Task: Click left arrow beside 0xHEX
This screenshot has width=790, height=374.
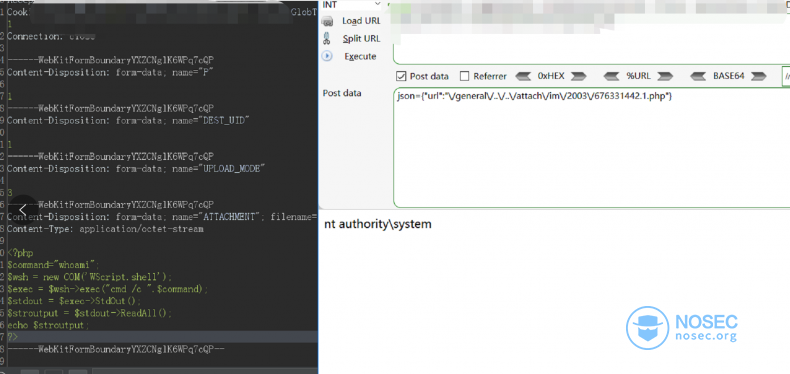Action: pyautogui.click(x=523, y=76)
